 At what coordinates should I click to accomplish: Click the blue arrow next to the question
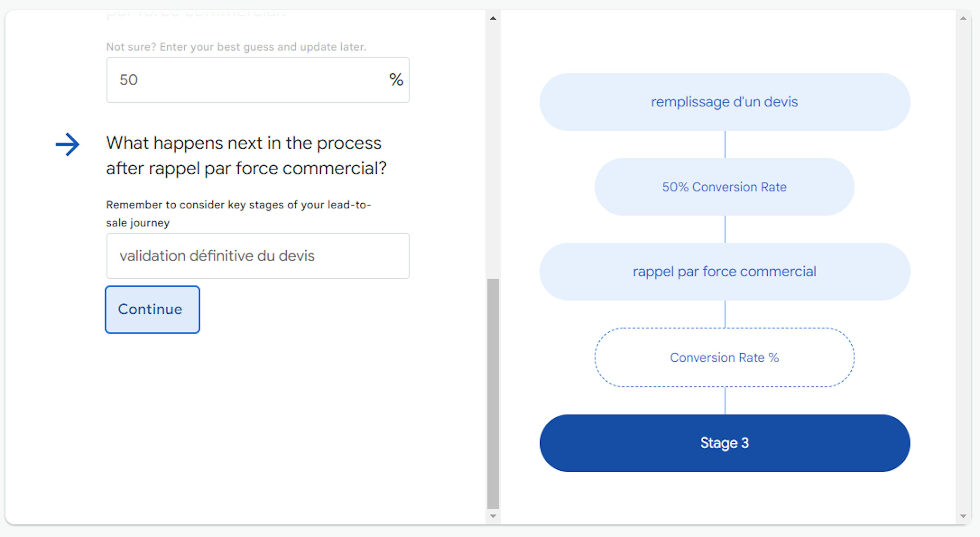(x=68, y=144)
